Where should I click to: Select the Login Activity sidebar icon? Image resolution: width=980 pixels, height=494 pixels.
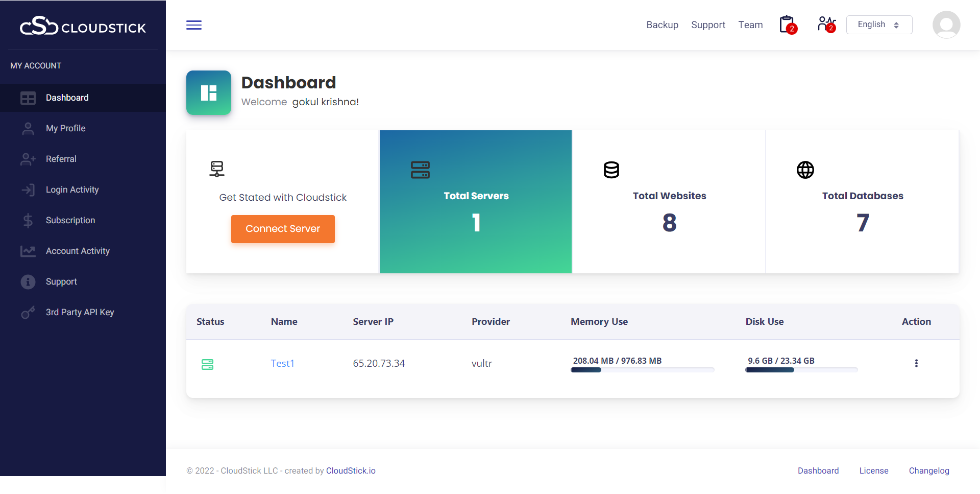28,190
